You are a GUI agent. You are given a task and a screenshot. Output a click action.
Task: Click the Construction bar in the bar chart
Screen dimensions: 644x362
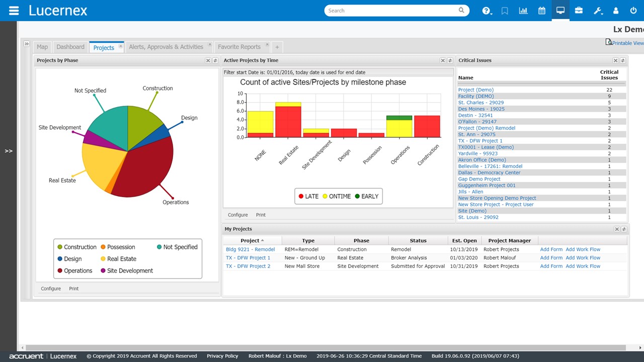click(x=427, y=126)
